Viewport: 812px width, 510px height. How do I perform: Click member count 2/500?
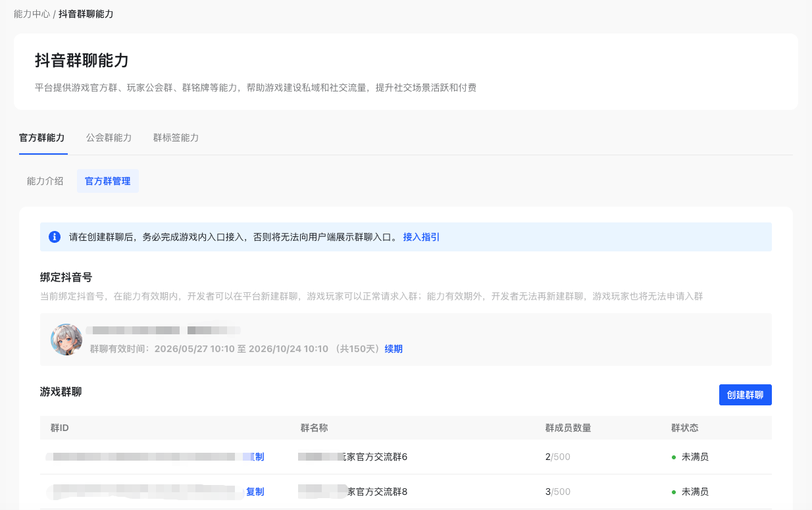(x=558, y=457)
